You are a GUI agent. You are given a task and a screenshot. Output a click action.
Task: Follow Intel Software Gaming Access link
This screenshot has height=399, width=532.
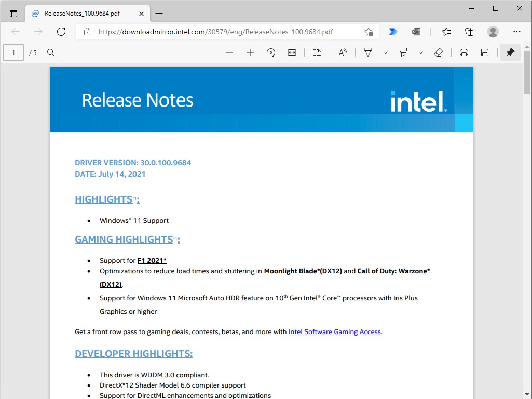tap(335, 332)
